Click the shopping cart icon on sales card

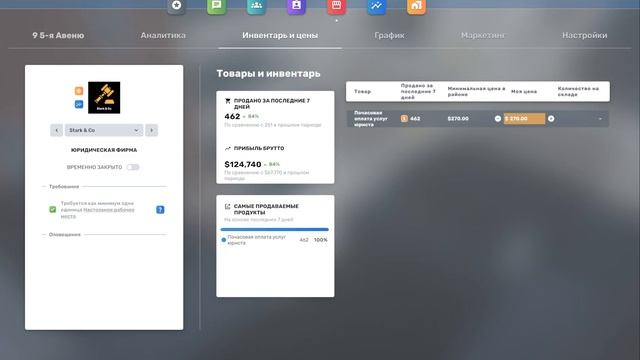[228, 101]
